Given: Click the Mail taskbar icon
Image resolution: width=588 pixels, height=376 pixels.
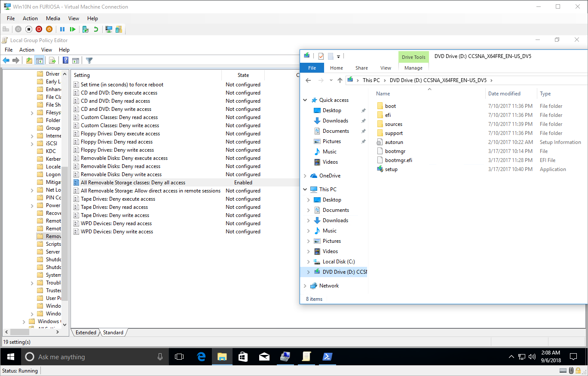Looking at the screenshot, I should point(264,357).
